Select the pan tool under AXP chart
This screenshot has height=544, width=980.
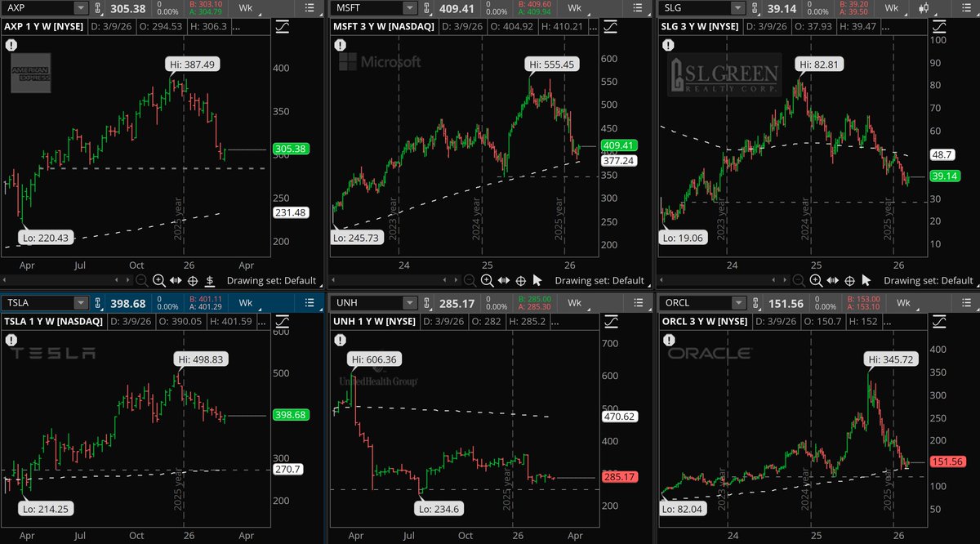tap(176, 280)
